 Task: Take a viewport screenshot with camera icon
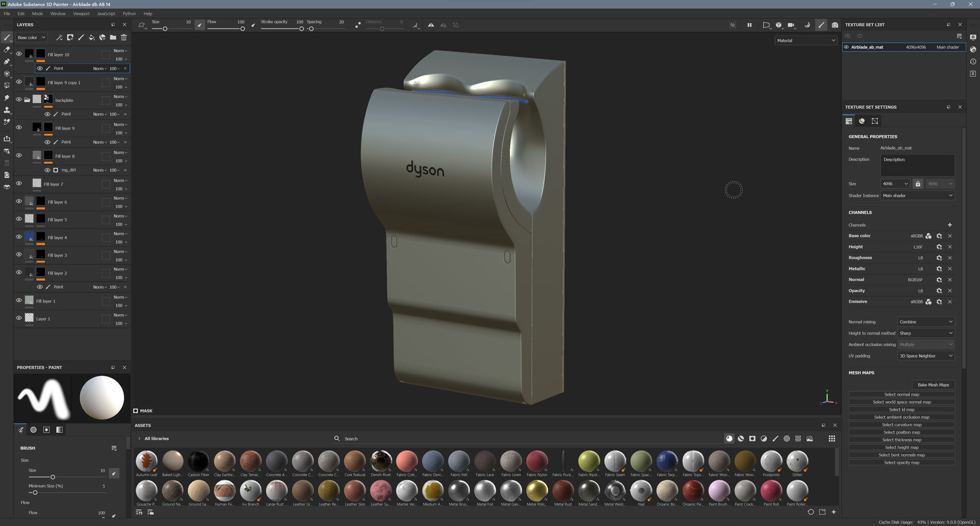click(835, 25)
